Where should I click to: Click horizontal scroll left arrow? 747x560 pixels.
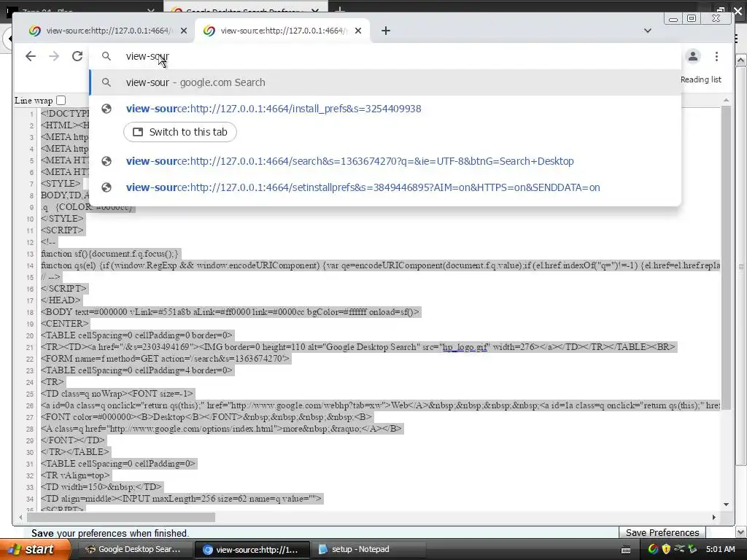coord(20,517)
